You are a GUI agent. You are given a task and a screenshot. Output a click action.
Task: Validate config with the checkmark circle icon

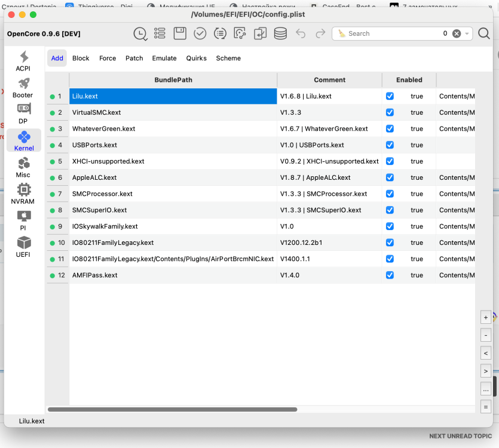click(200, 33)
